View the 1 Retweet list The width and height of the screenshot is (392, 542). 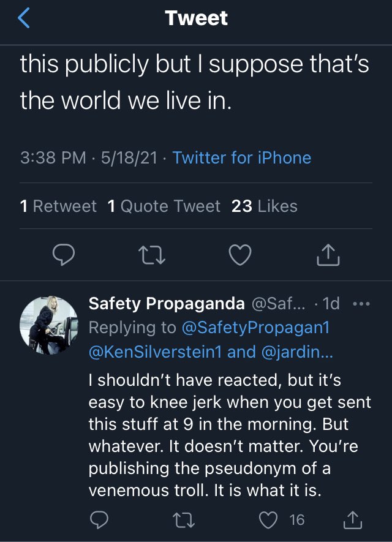click(58, 206)
